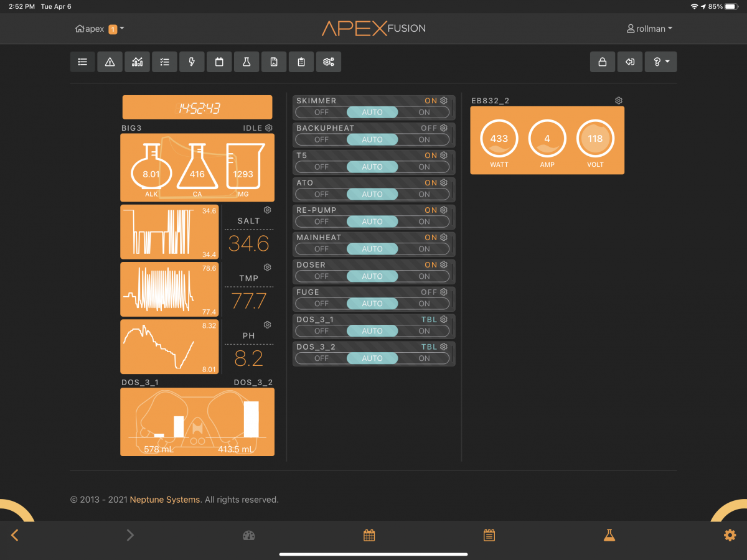Set MAINHEAT switch to ON
The height and width of the screenshot is (560, 747).
(424, 250)
